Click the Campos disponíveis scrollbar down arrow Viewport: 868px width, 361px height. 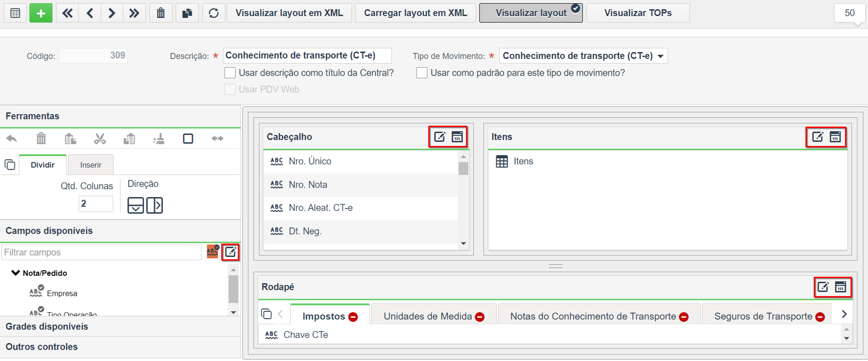tap(233, 312)
